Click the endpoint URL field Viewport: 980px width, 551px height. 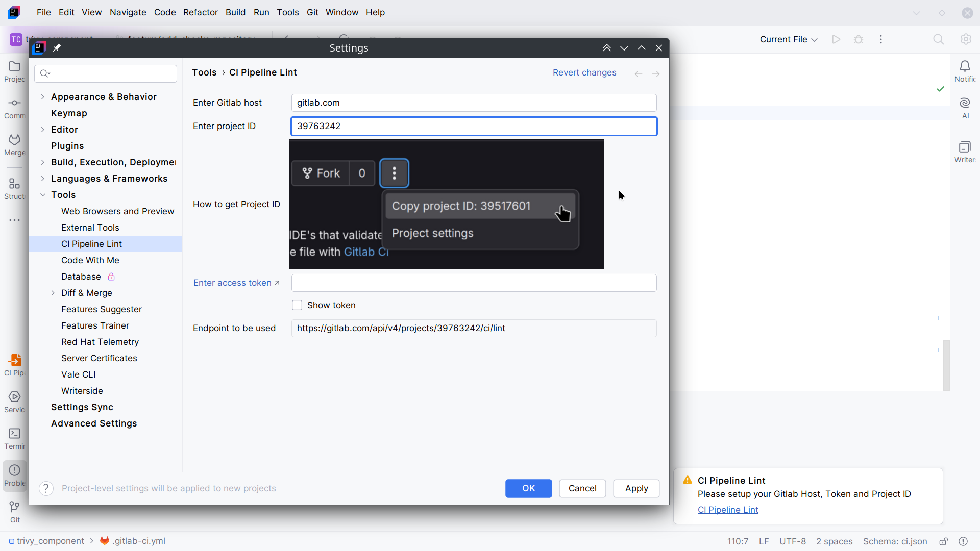pyautogui.click(x=474, y=328)
